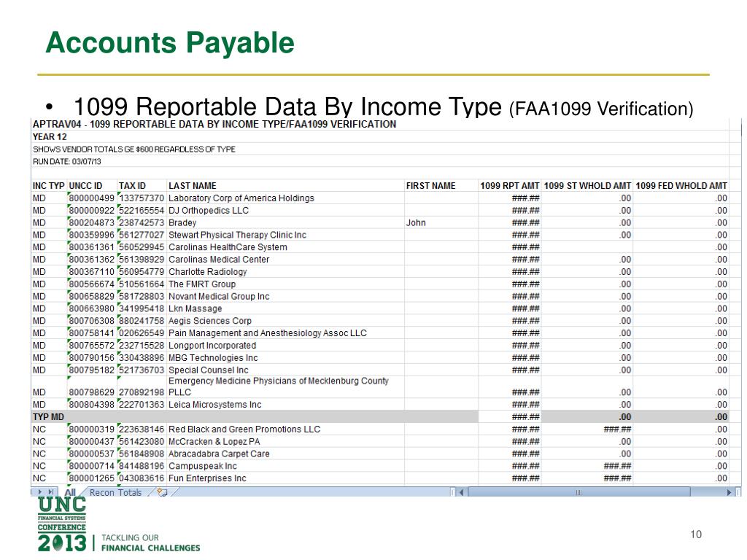Click the next-sheet navigation arrow
Image resolution: width=747 pixels, height=560 pixels.
[40, 492]
